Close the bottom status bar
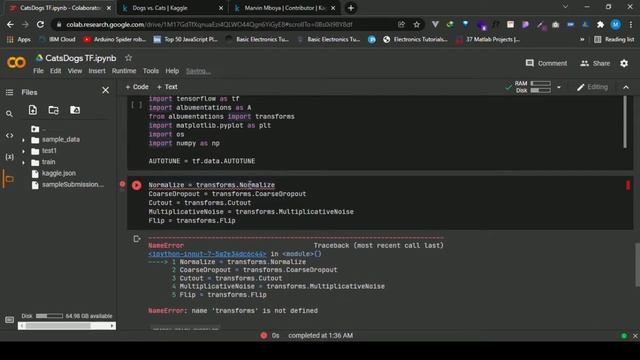 click(635, 336)
